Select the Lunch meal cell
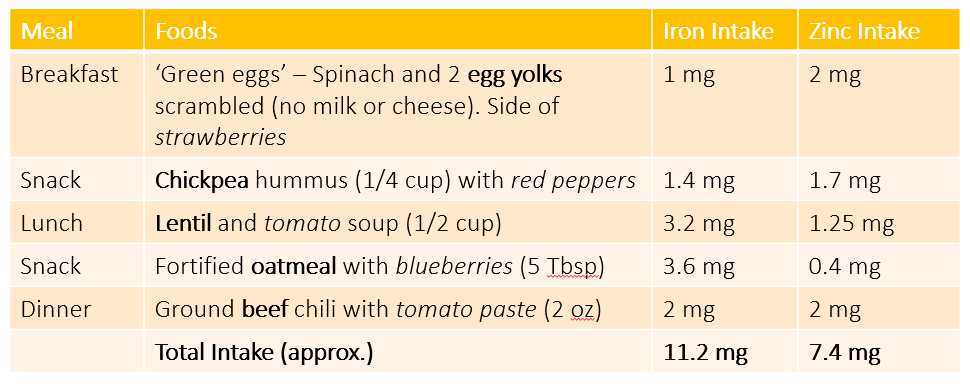Viewport: 970px width, 385px height. tap(77, 223)
